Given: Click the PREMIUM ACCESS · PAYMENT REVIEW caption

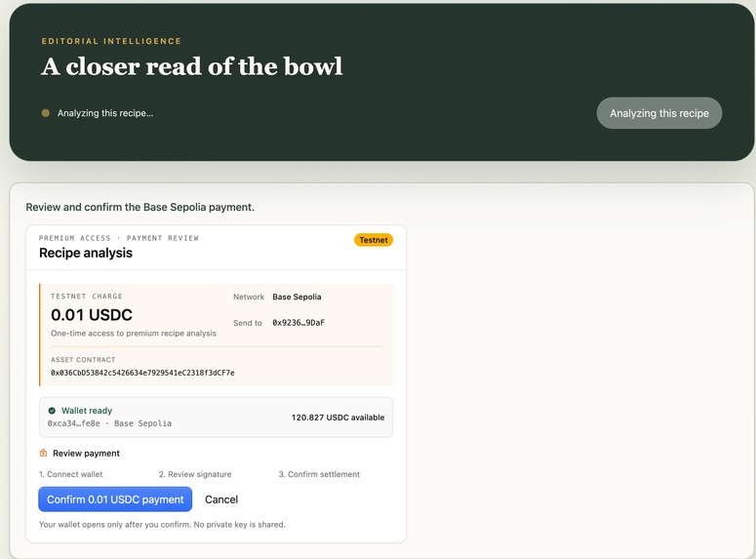Looking at the screenshot, I should point(119,238).
